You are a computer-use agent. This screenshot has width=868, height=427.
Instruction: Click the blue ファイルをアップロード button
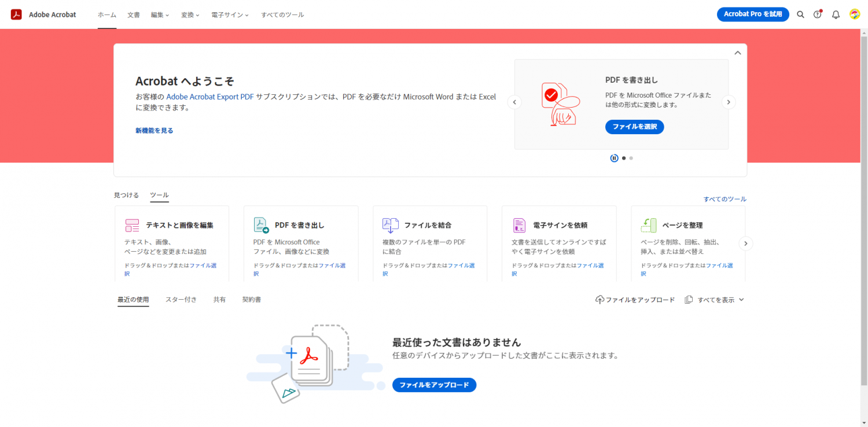[434, 385]
